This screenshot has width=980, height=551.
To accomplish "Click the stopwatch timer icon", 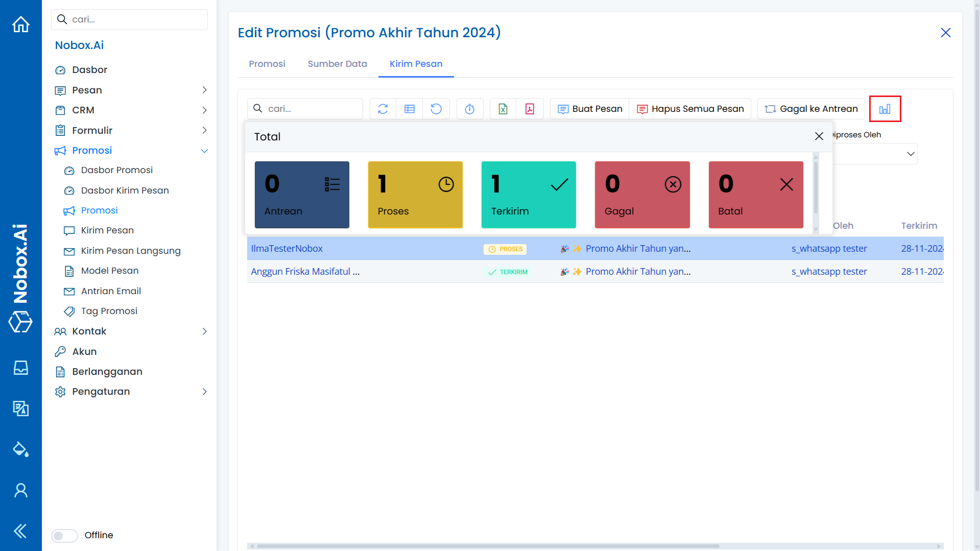I will click(470, 109).
